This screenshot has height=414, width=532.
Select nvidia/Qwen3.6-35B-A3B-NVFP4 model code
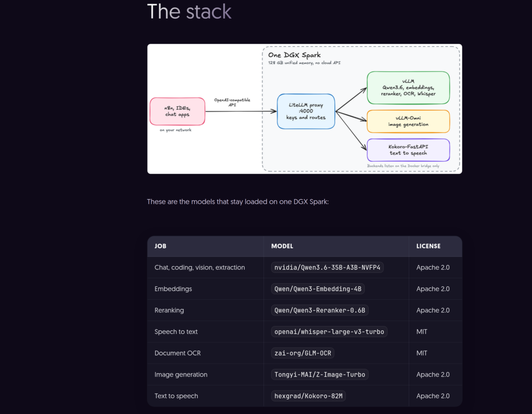[x=327, y=267]
